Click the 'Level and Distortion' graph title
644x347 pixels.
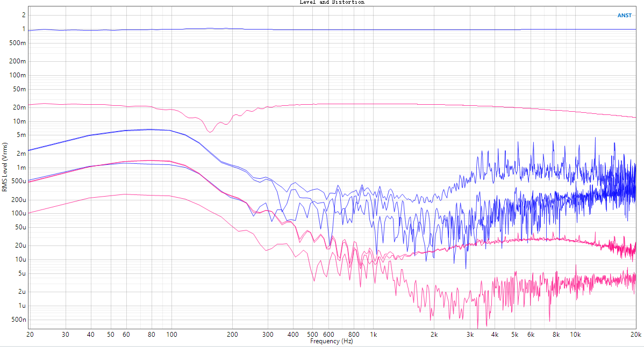[x=332, y=2]
